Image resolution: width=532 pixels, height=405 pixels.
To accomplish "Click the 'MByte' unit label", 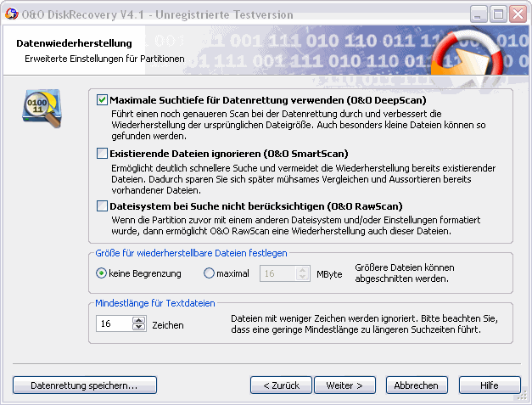I will [329, 274].
